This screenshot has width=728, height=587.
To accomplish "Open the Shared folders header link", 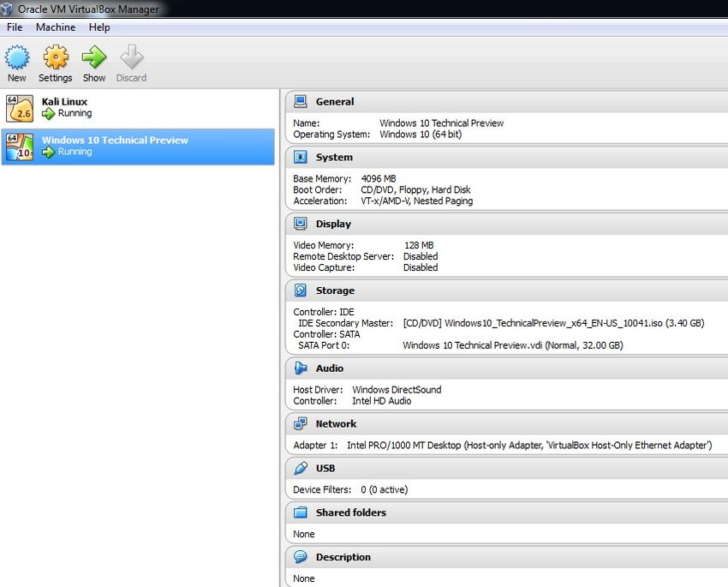I will coord(351,512).
